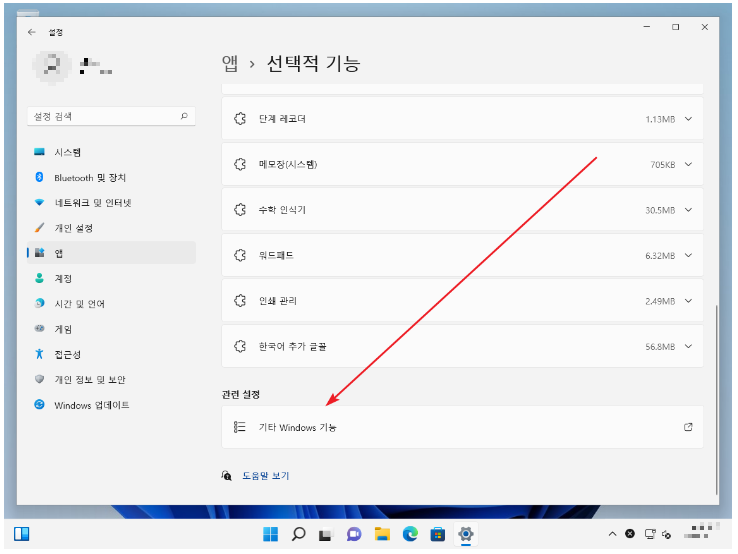Screen dimensions: 738x554
Task: Open 기타 Windows 기능
Action: 462,427
